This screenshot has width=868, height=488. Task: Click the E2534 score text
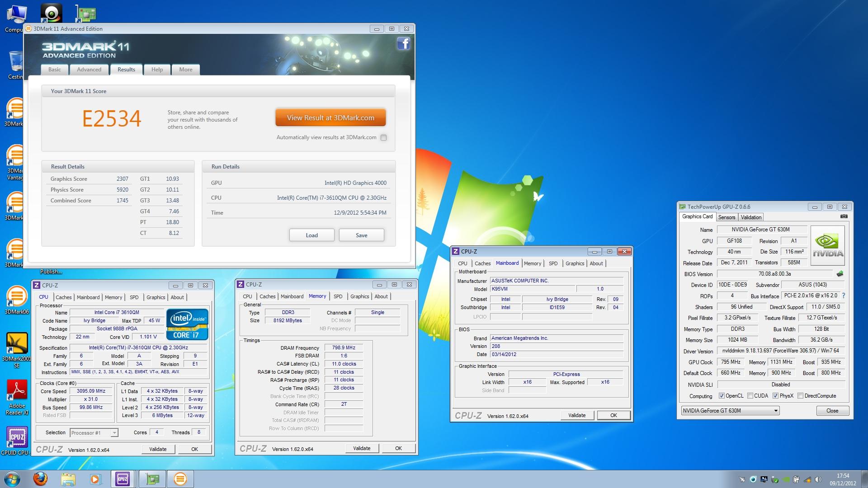pos(112,118)
